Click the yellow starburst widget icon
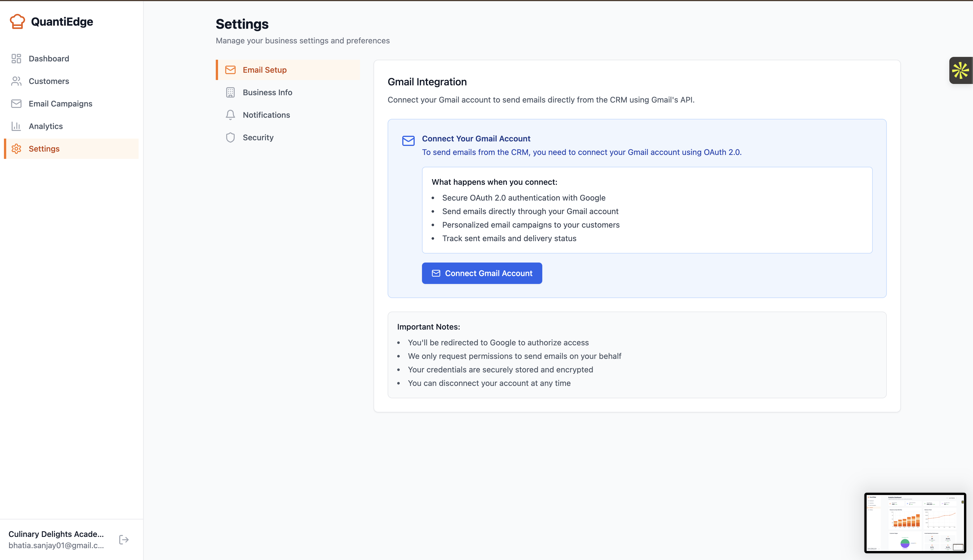Image resolution: width=973 pixels, height=560 pixels. 960,70
